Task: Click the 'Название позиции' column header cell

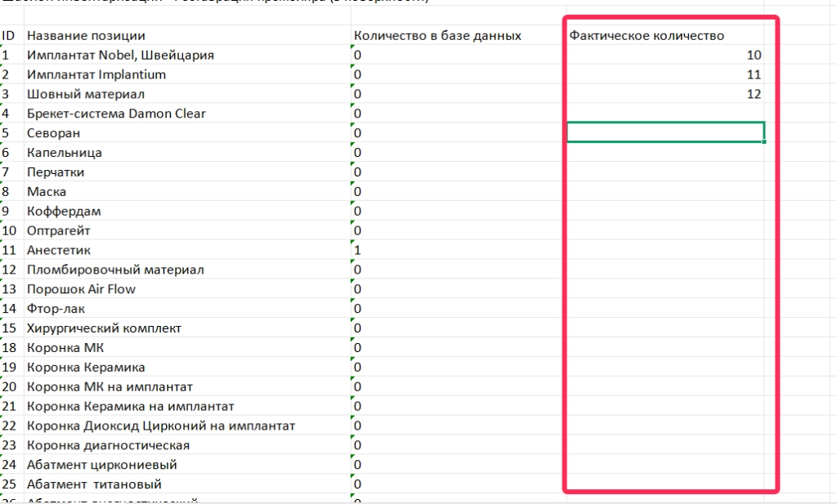Action: click(86, 35)
